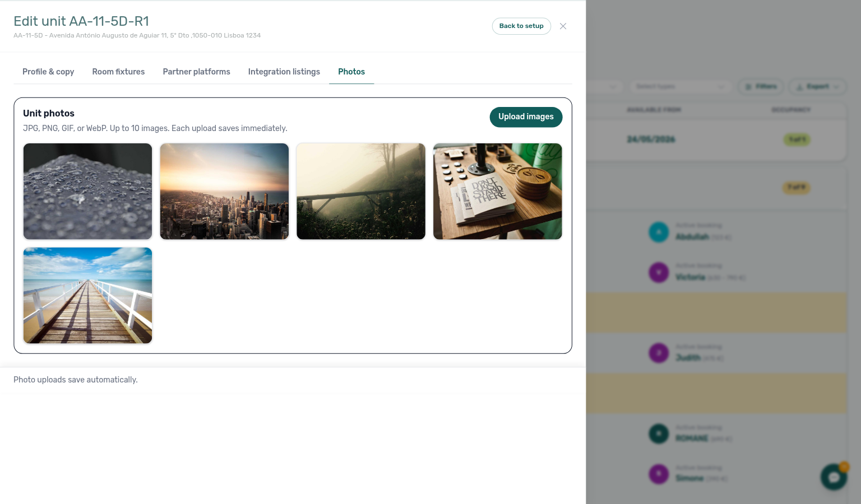The width and height of the screenshot is (861, 504).
Task: Open the desk with booklet photo
Action: pos(498,192)
